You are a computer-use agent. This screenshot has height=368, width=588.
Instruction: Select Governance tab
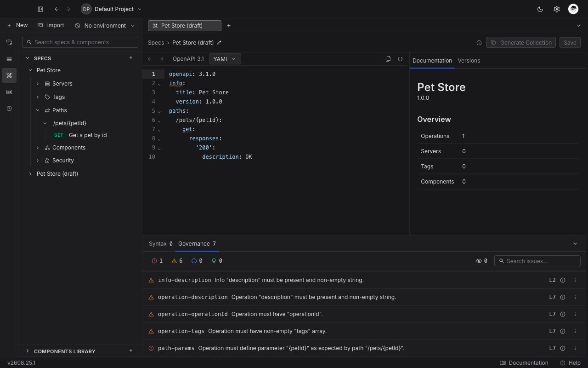(x=197, y=244)
